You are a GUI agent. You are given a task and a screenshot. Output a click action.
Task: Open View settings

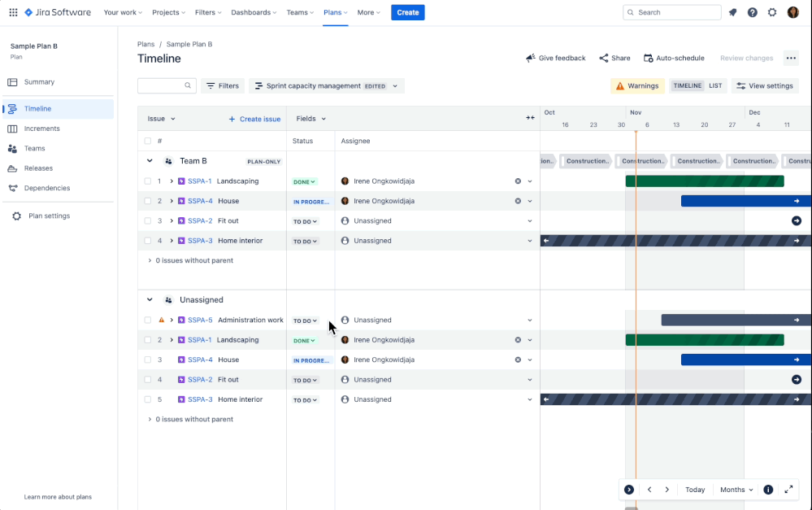[x=765, y=86]
